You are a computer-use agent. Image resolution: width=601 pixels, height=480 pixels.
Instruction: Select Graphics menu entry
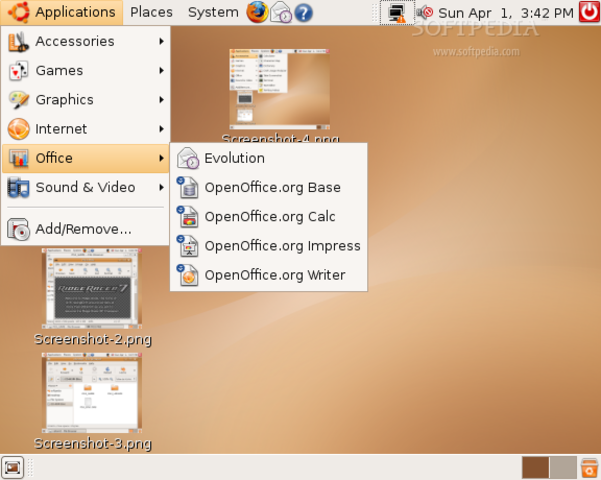tap(85, 100)
